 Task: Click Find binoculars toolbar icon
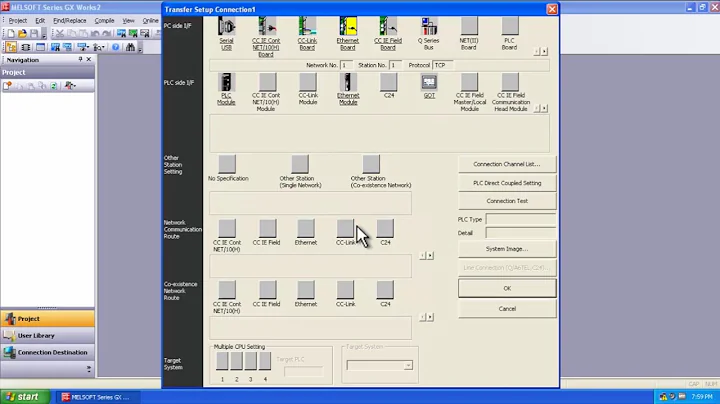coord(130,47)
